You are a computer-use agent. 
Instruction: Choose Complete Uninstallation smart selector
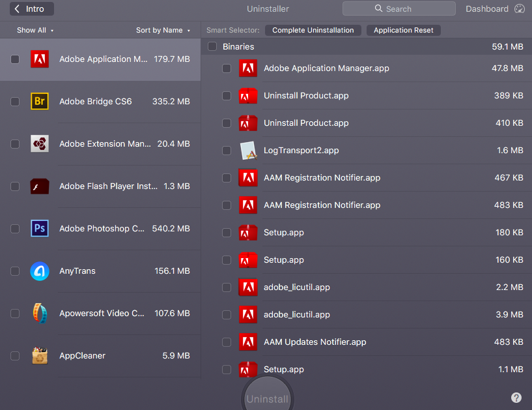(313, 30)
